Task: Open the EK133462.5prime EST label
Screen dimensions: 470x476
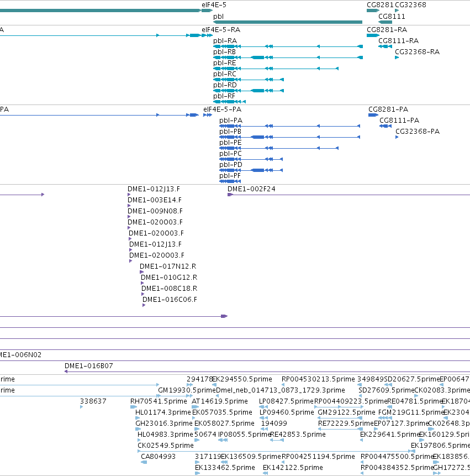Action: pyautogui.click(x=225, y=468)
